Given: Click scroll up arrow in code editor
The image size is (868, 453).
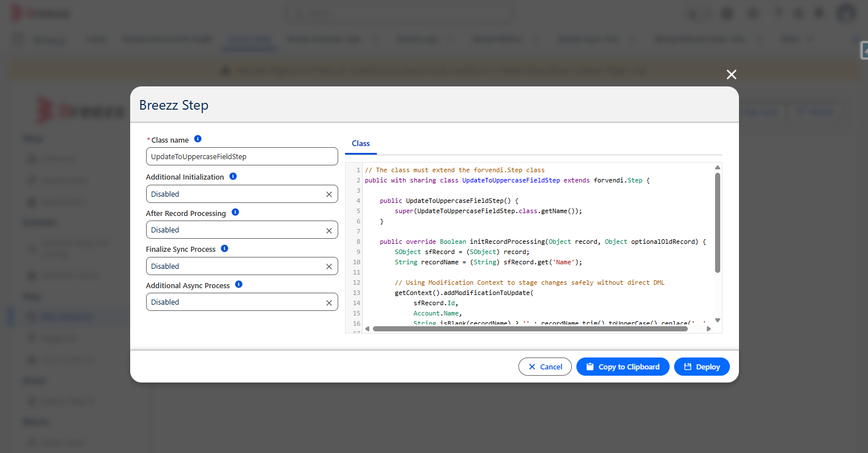Looking at the screenshot, I should coord(717,168).
